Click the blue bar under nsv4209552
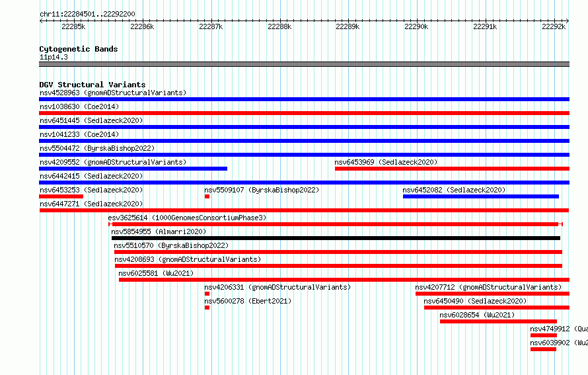The image size is (588, 375). coord(133,169)
